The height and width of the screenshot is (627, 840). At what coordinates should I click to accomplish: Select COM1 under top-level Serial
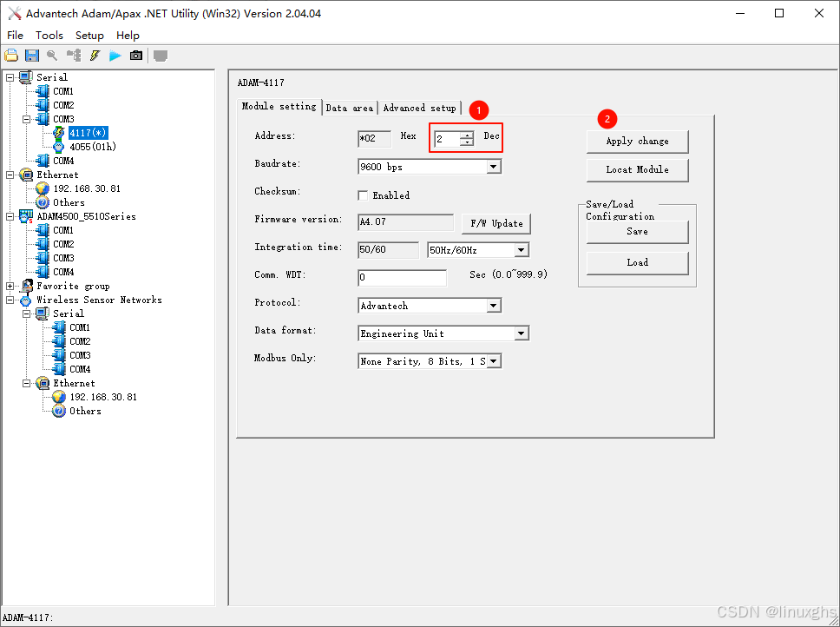(63, 91)
